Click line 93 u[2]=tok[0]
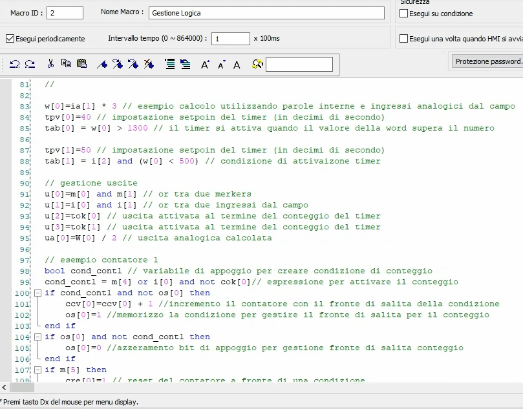523x420 pixels. coord(72,216)
